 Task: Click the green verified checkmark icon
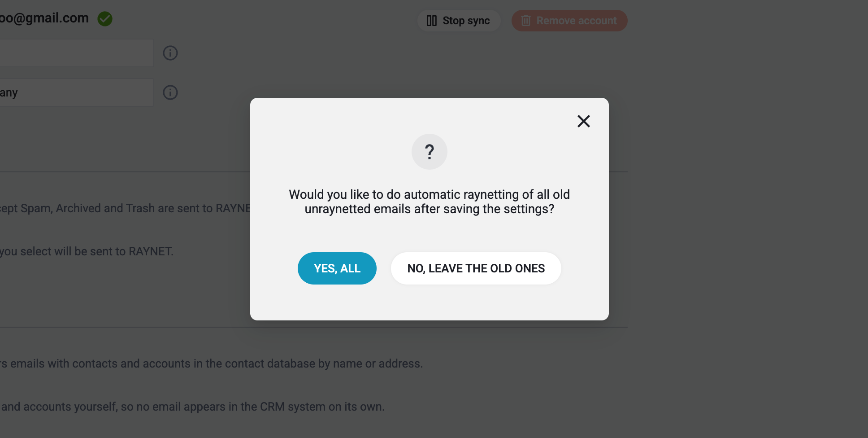(x=105, y=19)
